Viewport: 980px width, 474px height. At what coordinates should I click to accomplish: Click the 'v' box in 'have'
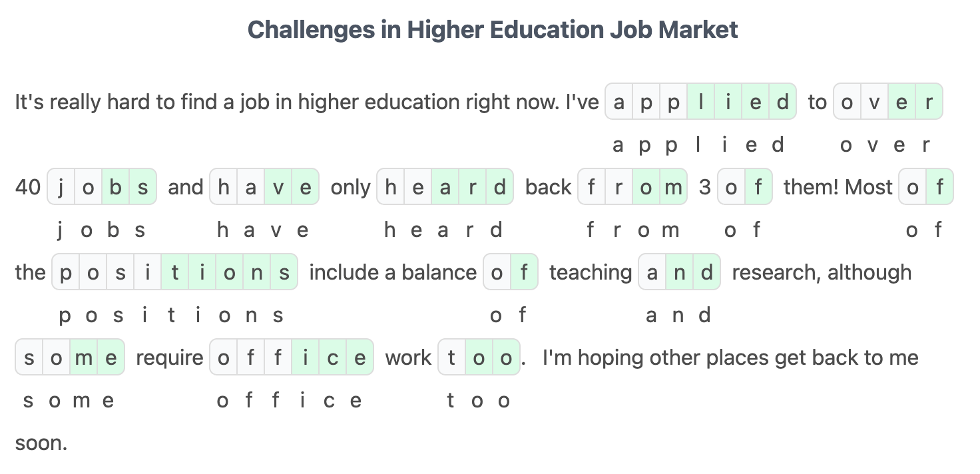tap(278, 187)
